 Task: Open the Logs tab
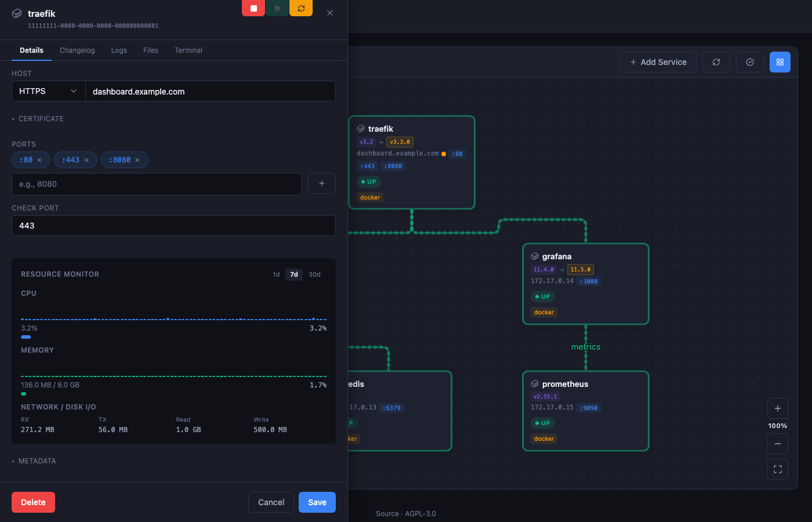[119, 50]
